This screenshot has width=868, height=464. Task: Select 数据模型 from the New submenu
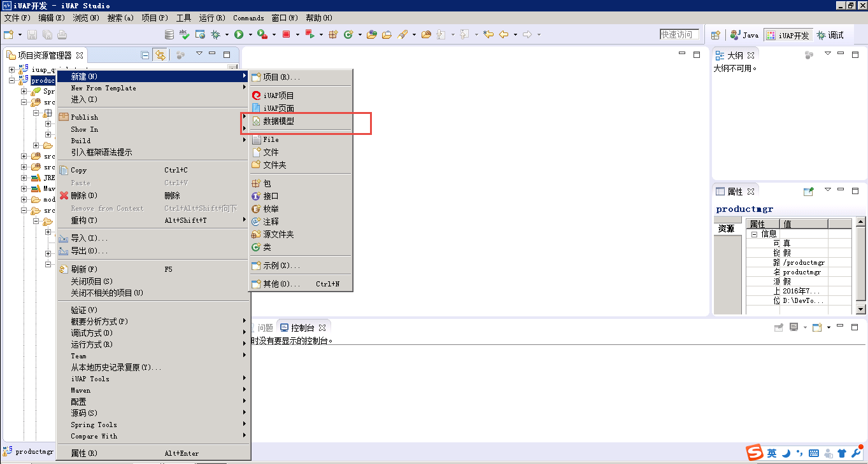[278, 121]
